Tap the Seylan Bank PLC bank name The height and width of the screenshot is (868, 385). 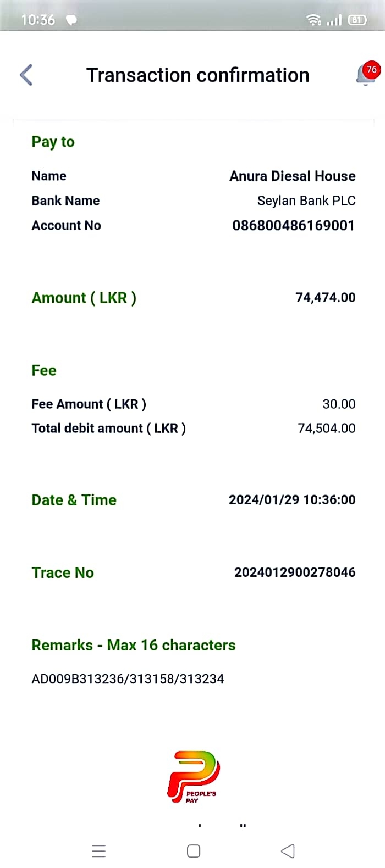[x=306, y=201]
